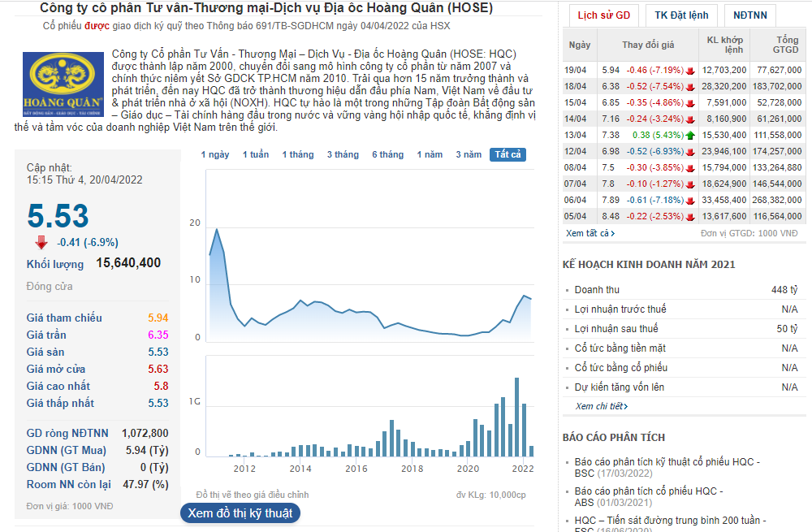Click red down arrow in 15/04 row
The width and height of the screenshot is (812, 532).
click(x=689, y=103)
